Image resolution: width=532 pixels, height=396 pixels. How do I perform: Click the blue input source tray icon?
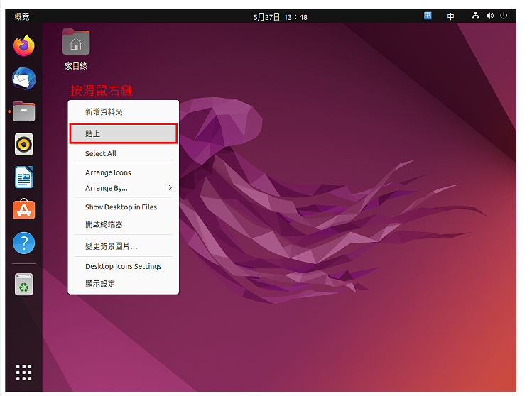428,16
